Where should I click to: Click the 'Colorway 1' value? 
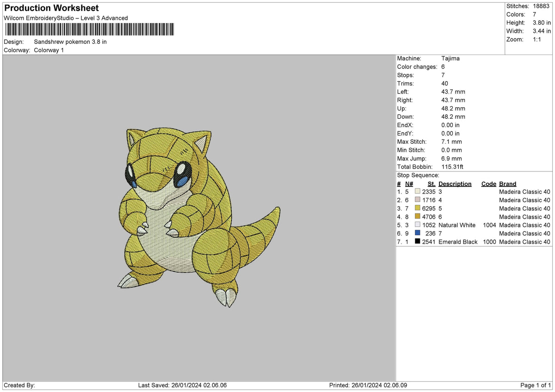(49, 50)
